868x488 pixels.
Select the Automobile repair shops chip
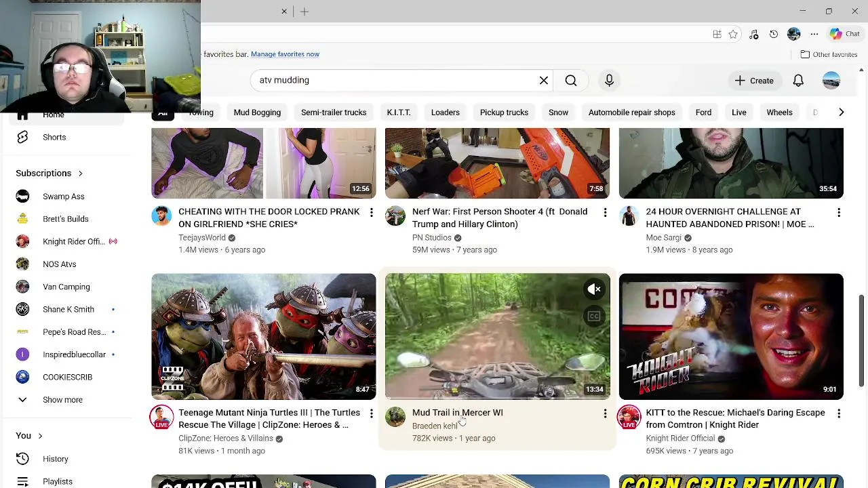632,113
